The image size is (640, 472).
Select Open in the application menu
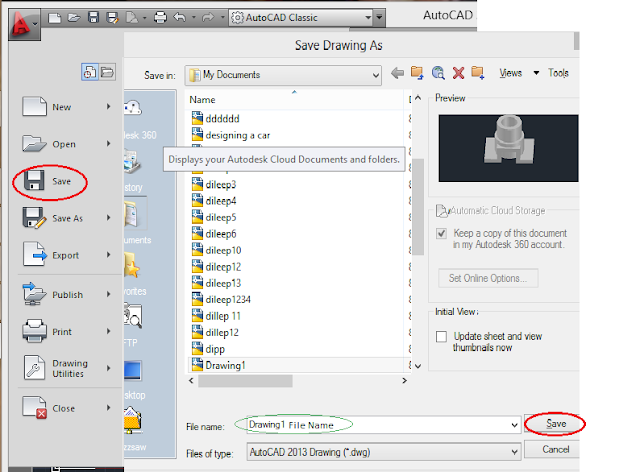point(67,144)
